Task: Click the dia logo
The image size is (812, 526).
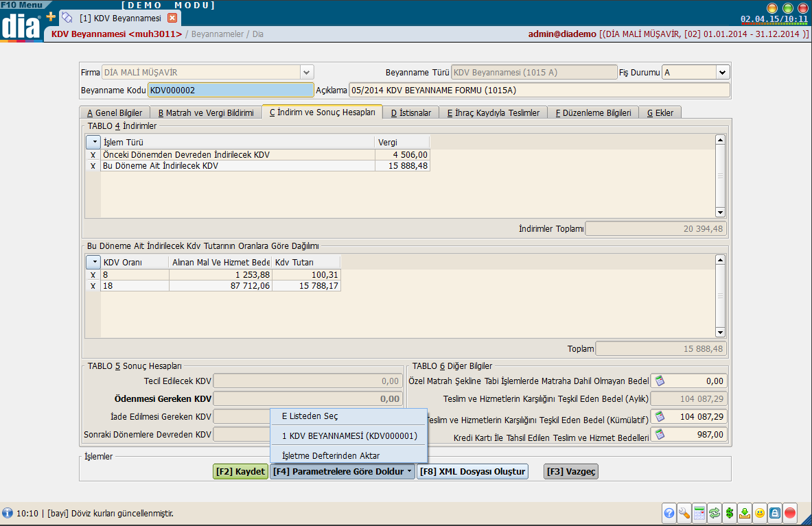Action: pyautogui.click(x=21, y=27)
